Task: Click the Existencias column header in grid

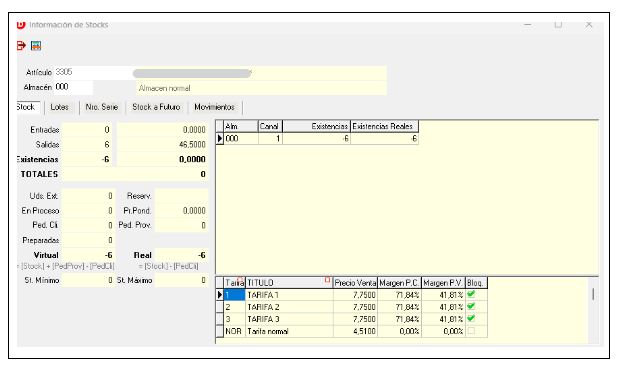Action: pyautogui.click(x=317, y=126)
